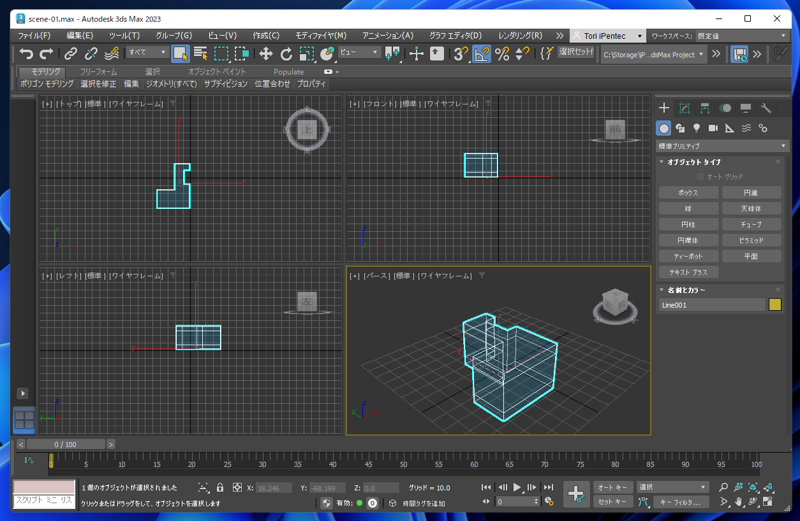Enable the オート グリッド checkbox
Screen dimensions: 800x521
tap(701, 177)
